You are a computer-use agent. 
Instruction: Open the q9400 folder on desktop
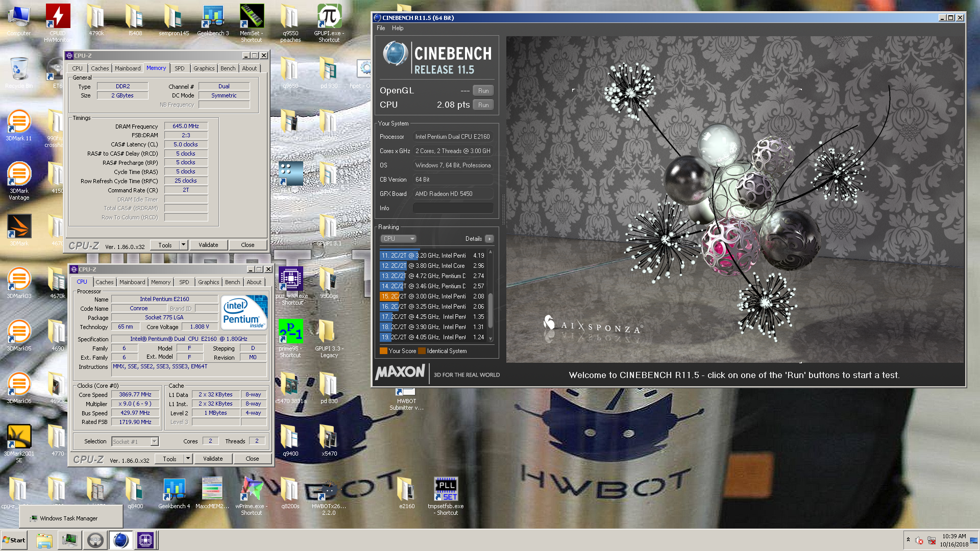pos(290,441)
